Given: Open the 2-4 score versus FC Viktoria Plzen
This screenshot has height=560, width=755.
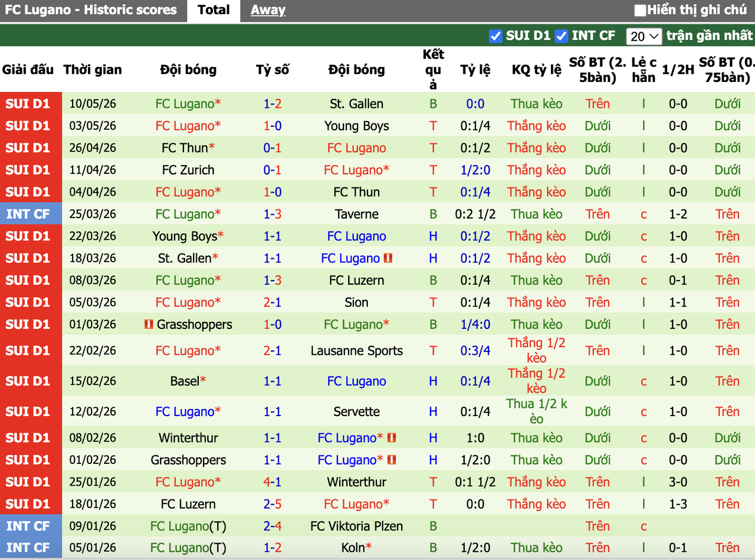Looking at the screenshot, I should [x=273, y=526].
